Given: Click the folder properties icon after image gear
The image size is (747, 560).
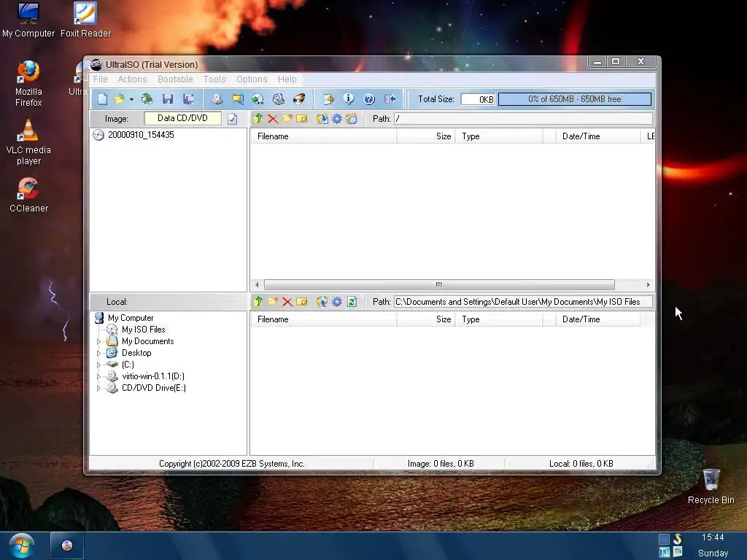Looking at the screenshot, I should coord(352,119).
